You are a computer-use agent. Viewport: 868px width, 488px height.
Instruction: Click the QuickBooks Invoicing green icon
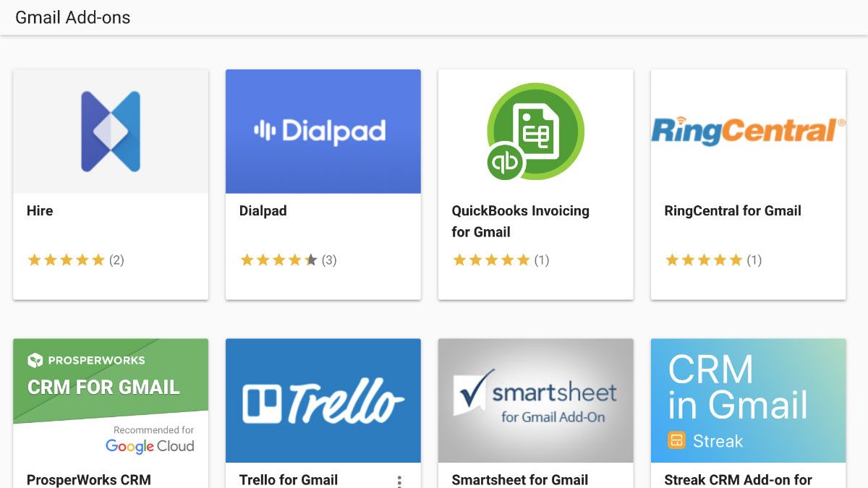pyautogui.click(x=535, y=132)
